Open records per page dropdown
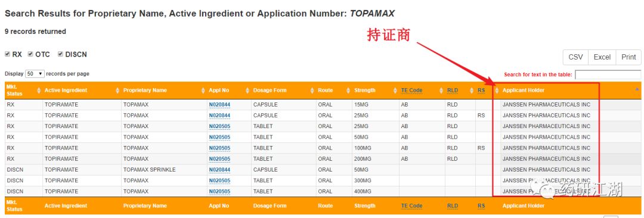644x218 pixels. pos(35,74)
